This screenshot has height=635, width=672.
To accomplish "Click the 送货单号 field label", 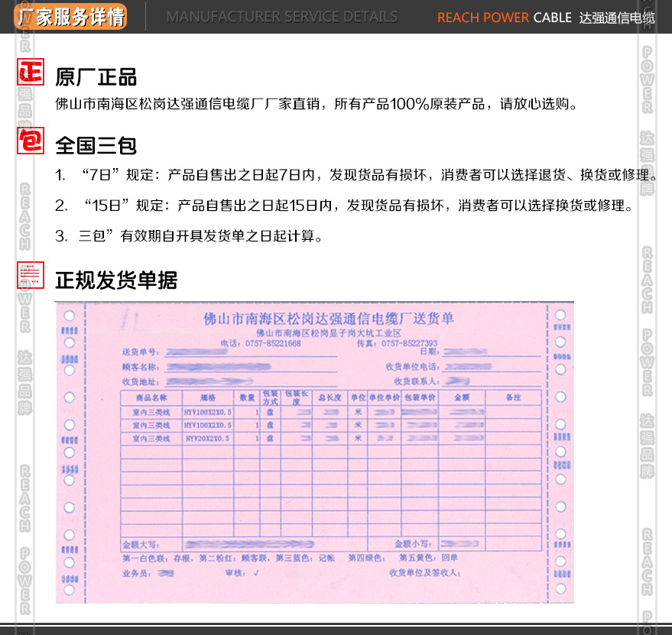I will pos(141,352).
